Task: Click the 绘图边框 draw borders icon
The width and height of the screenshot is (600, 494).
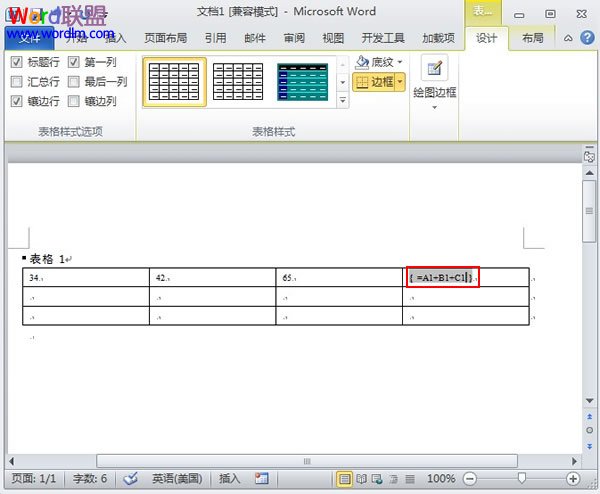Action: (x=434, y=68)
